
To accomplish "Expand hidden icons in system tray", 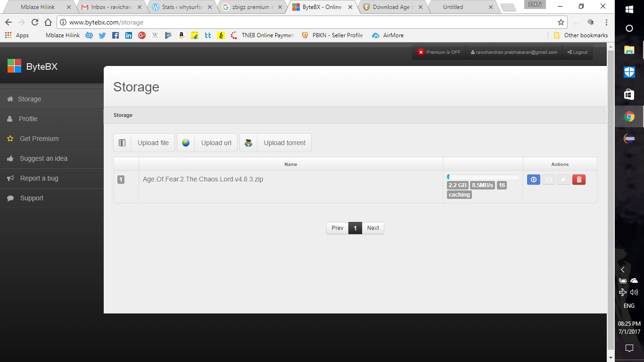I will tap(623, 269).
